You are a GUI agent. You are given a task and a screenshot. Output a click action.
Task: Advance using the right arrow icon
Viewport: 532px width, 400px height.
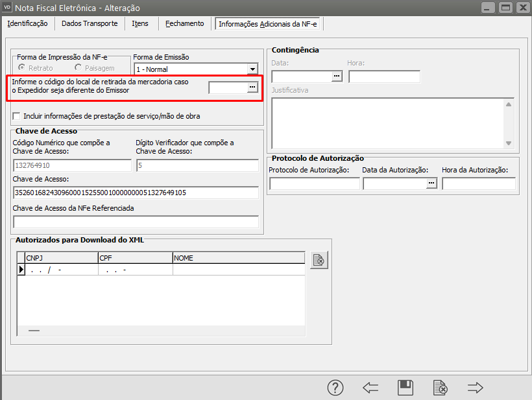point(476,388)
